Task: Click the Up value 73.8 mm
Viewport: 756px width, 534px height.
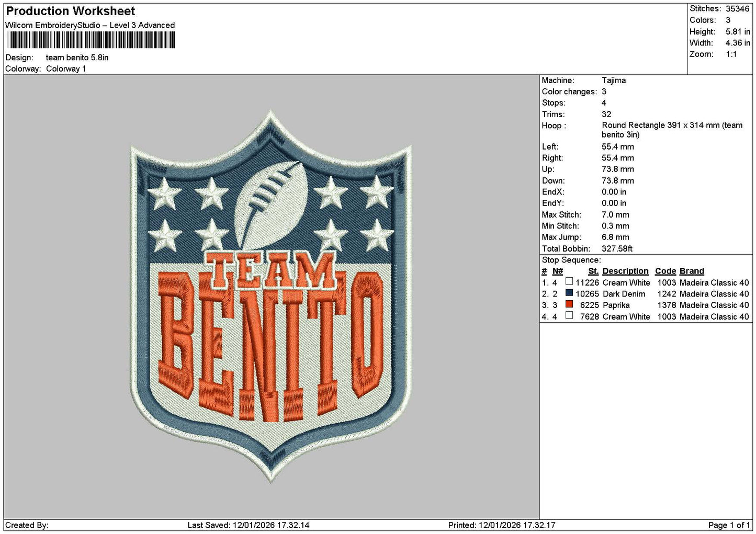Action: pos(618,169)
